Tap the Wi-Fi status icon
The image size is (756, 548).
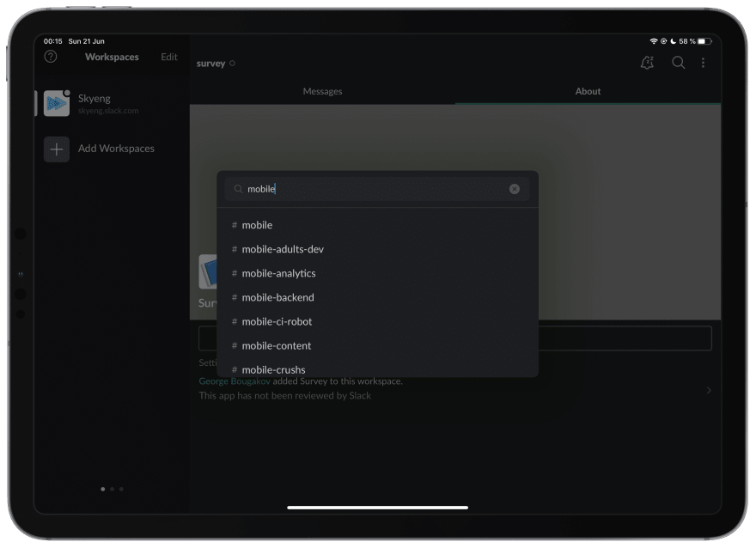pos(654,41)
